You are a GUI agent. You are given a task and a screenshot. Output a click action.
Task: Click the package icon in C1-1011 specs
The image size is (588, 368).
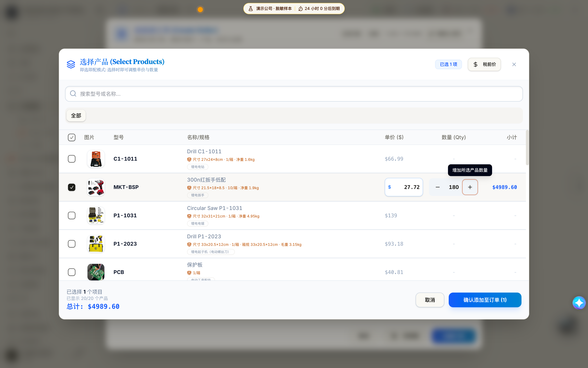tap(189, 160)
